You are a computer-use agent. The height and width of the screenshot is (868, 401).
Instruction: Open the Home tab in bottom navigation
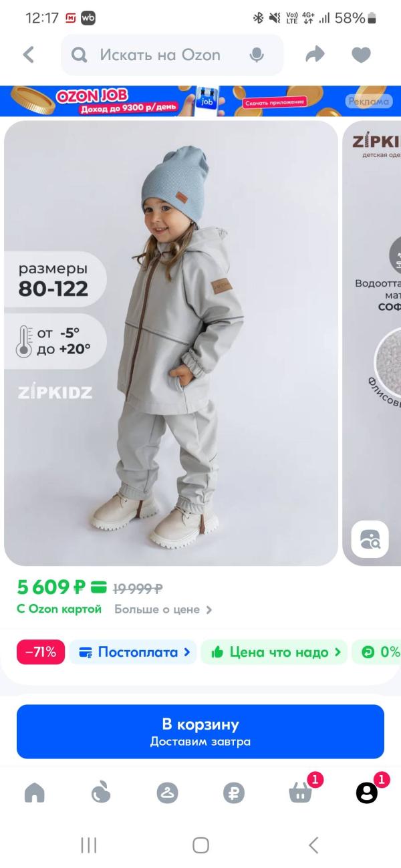tap(34, 792)
